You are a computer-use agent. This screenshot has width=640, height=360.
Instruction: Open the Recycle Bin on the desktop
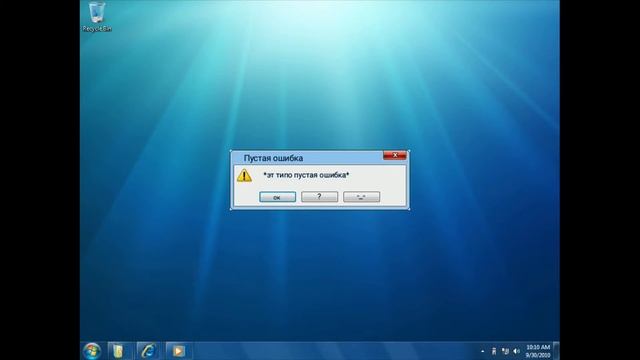click(97, 16)
